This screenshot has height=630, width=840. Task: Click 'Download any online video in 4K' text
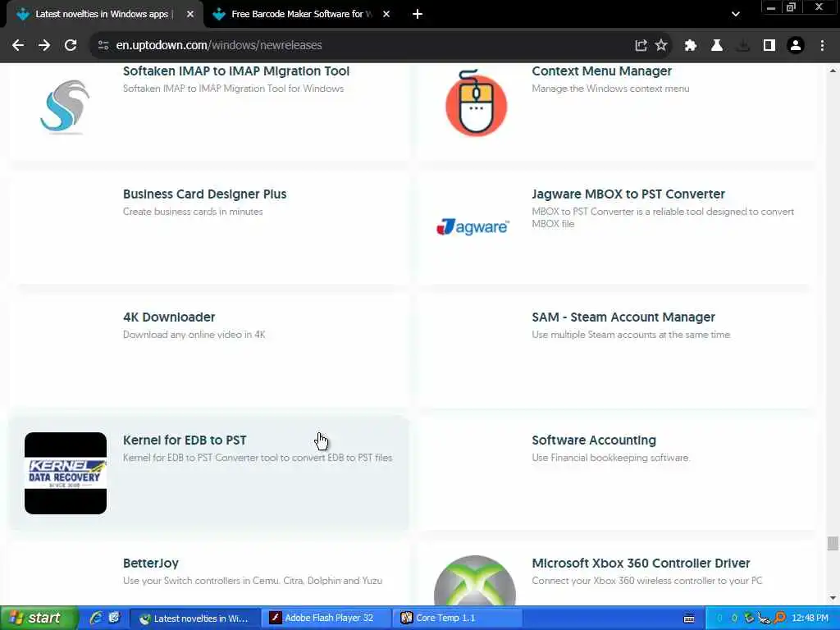(194, 335)
